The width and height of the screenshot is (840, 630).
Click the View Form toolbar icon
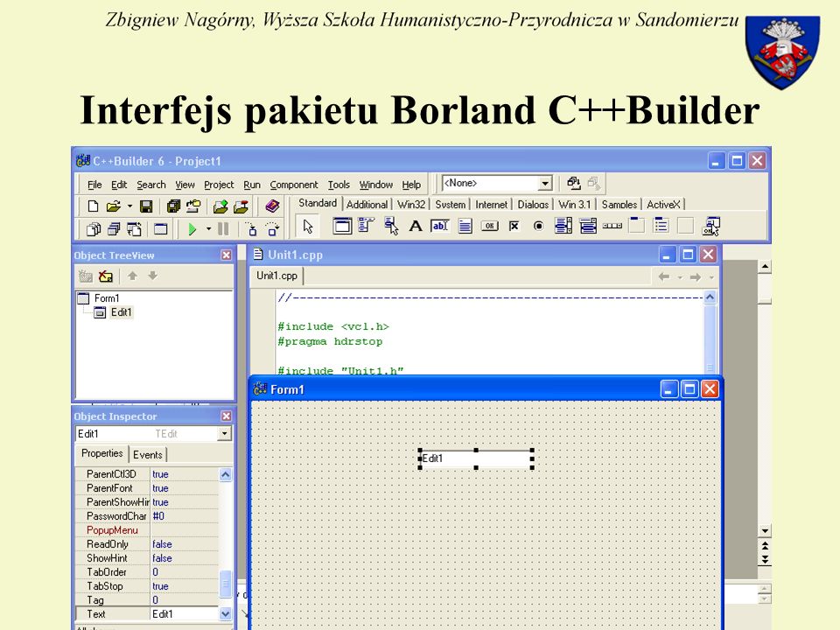click(114, 230)
